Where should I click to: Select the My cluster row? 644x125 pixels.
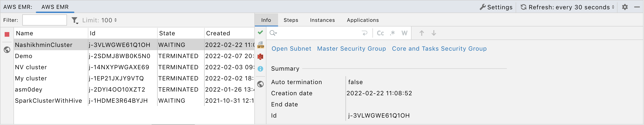134,78
